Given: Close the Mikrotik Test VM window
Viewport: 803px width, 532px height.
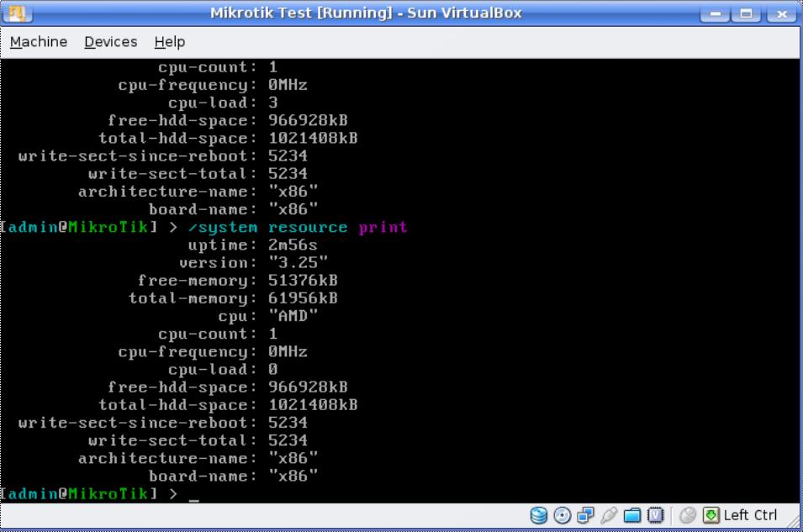Looking at the screenshot, I should (x=781, y=13).
